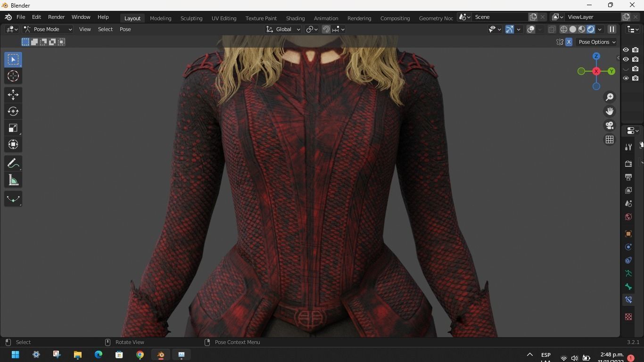Open the Pose menu in header

click(125, 29)
